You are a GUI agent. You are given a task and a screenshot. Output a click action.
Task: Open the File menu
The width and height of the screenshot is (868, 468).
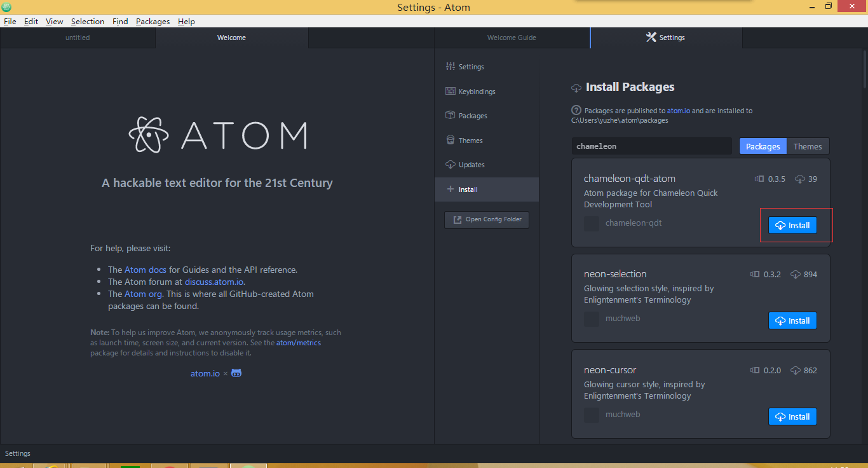(10, 21)
